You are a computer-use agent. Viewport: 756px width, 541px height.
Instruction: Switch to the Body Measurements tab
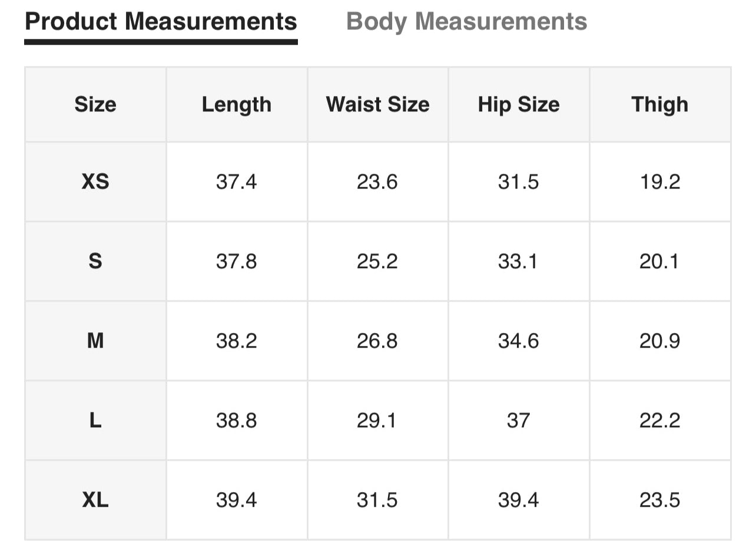click(x=466, y=22)
